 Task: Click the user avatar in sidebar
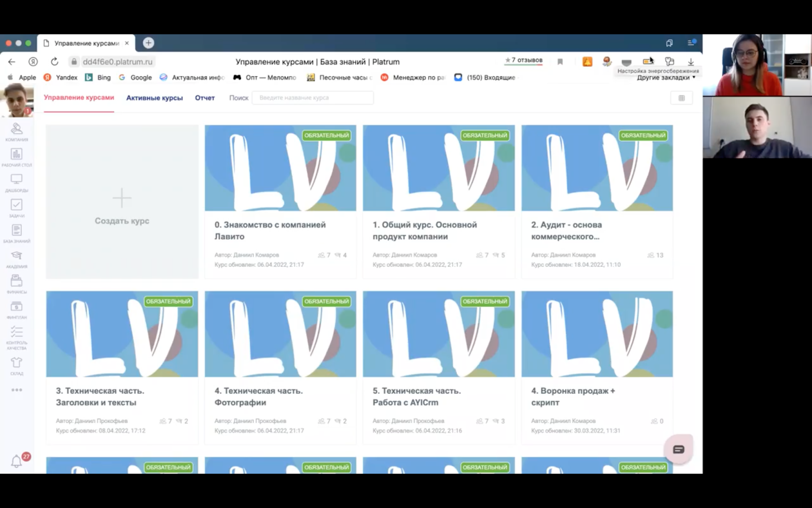click(x=17, y=101)
